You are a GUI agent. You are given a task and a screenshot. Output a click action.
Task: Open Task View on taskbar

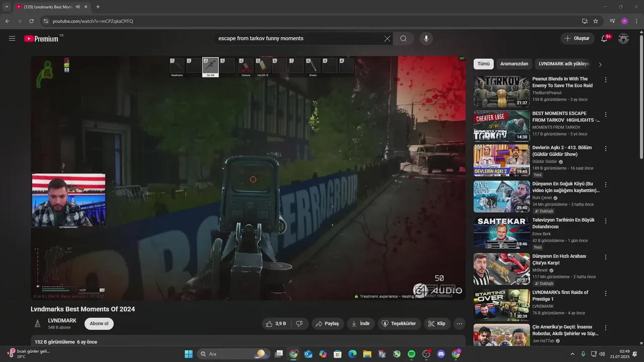tap(279, 354)
